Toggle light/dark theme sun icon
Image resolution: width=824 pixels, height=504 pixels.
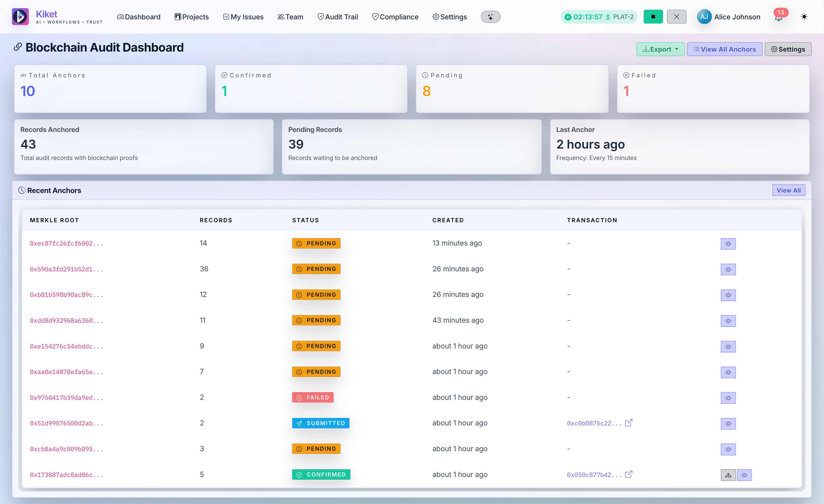coord(804,17)
